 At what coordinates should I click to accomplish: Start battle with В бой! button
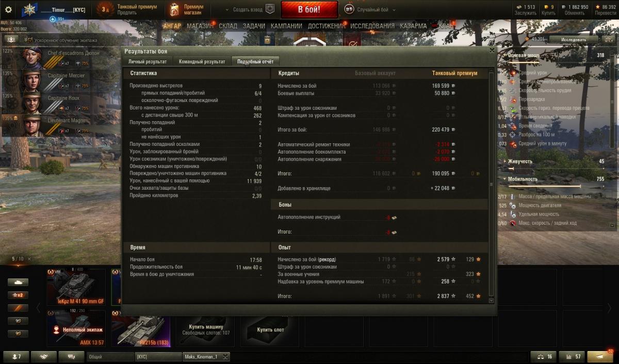[x=309, y=9]
